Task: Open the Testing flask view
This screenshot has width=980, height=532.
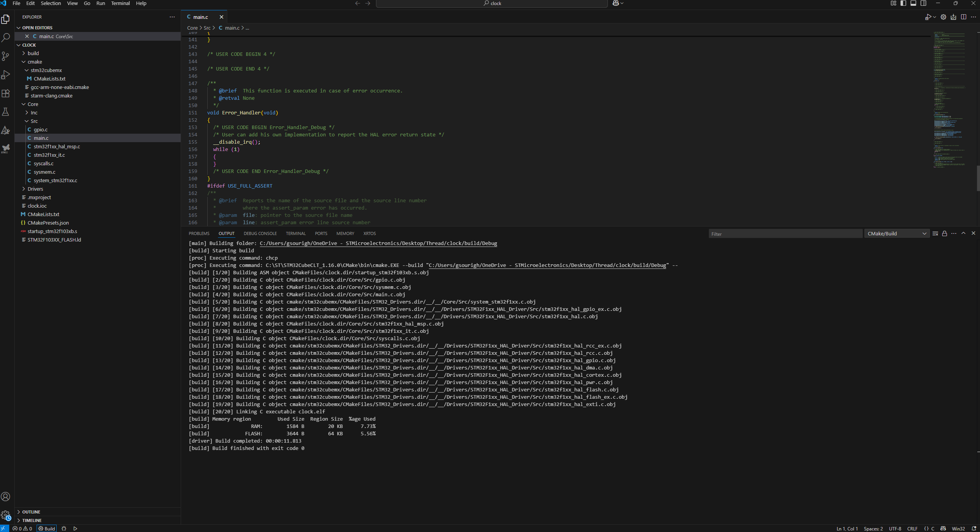Action: point(6,112)
